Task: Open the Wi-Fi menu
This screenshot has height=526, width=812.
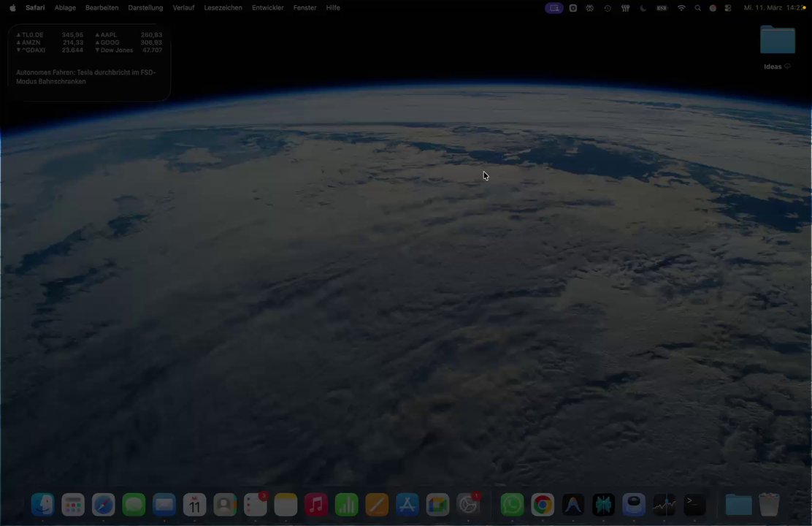Action: [681, 8]
